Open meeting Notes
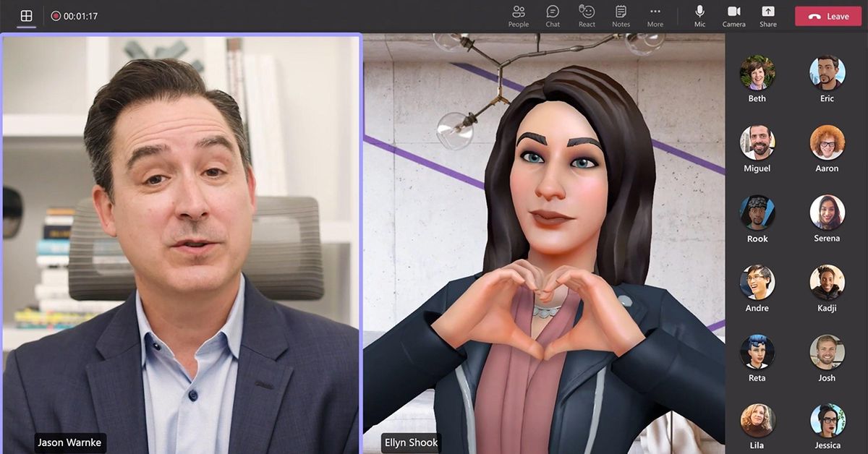The width and height of the screenshot is (868, 454). [621, 16]
